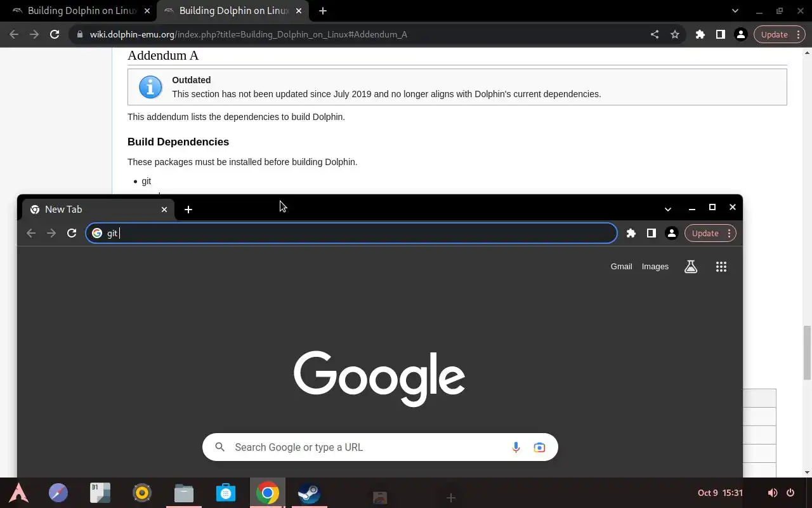Viewport: 812px width, 508px height.
Task: Toggle side panel in the Dolphin wiki window
Action: (x=720, y=34)
